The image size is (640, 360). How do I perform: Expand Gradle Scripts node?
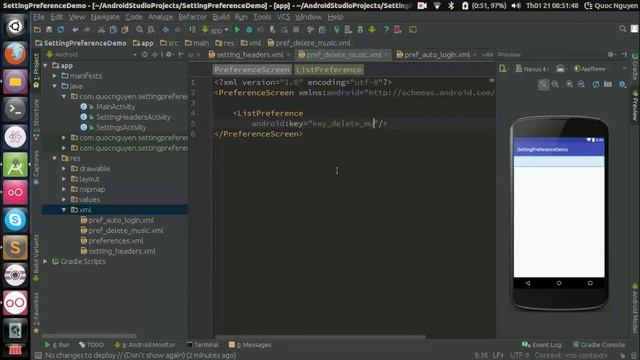pos(46,261)
